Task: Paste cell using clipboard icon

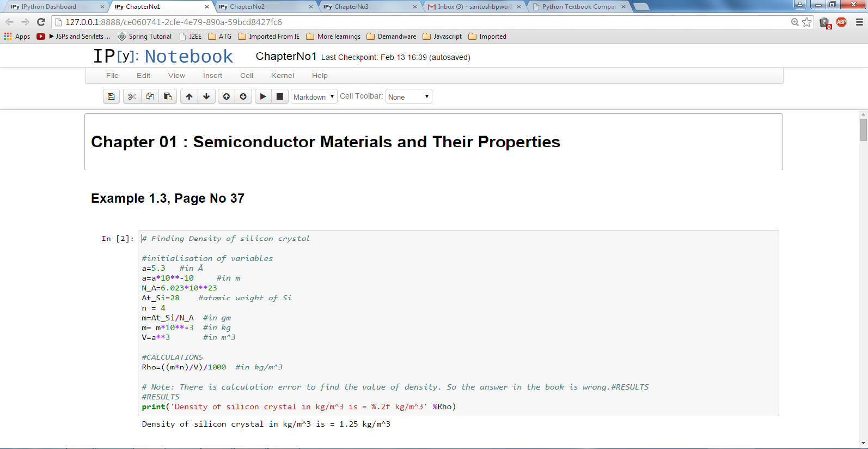Action: [x=168, y=96]
